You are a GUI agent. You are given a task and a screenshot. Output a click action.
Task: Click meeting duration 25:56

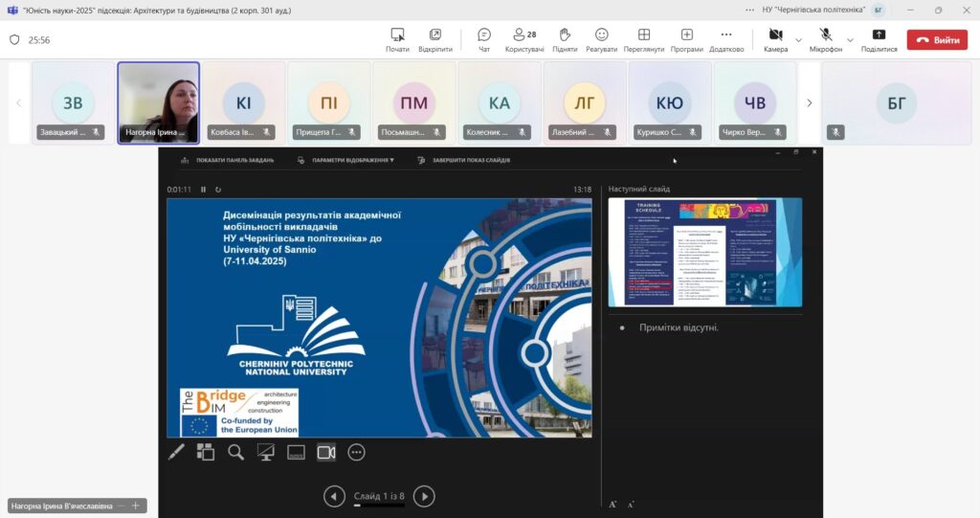(x=38, y=40)
